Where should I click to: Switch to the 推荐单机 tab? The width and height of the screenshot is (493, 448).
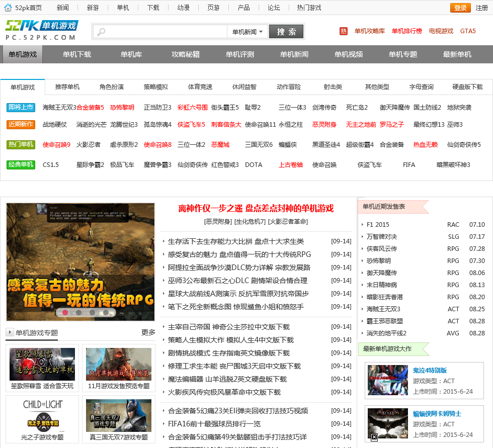click(67, 87)
